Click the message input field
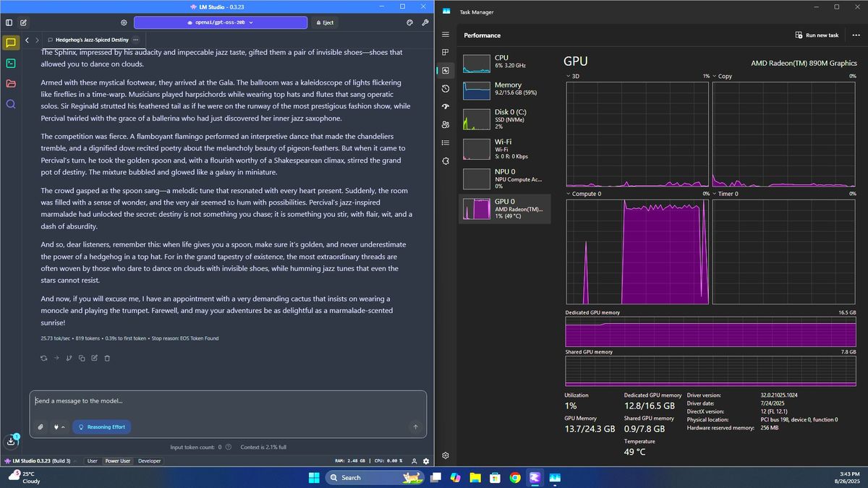 tap(217, 401)
